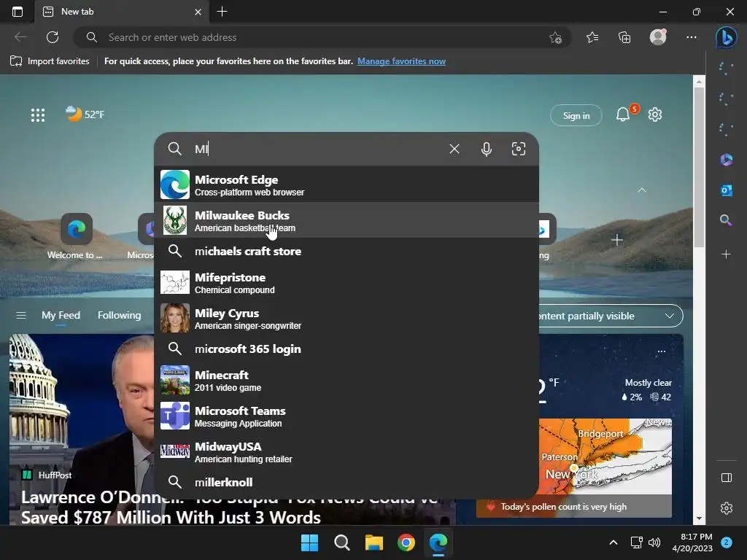Open the apps grid launcher icon
Image resolution: width=747 pixels, height=560 pixels.
point(38,114)
